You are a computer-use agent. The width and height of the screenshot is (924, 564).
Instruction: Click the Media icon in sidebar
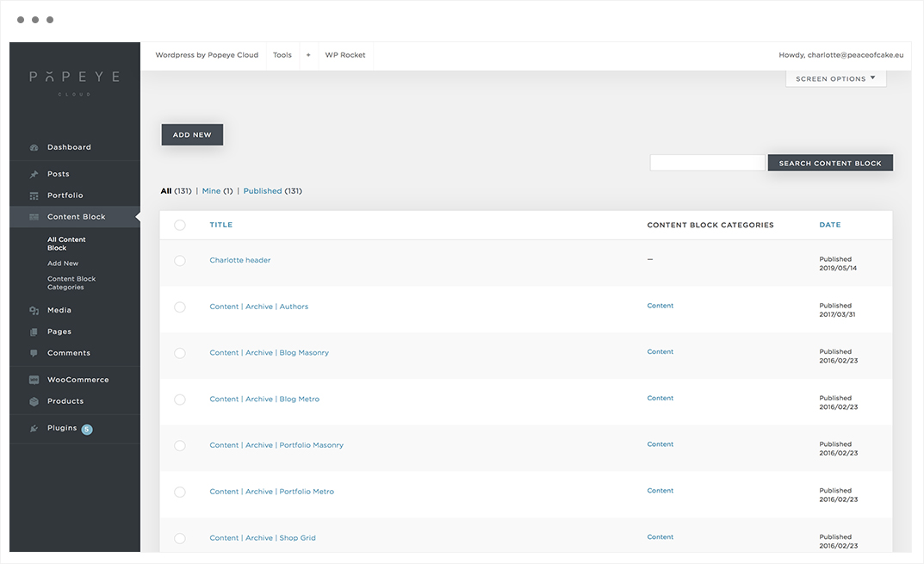[34, 311]
